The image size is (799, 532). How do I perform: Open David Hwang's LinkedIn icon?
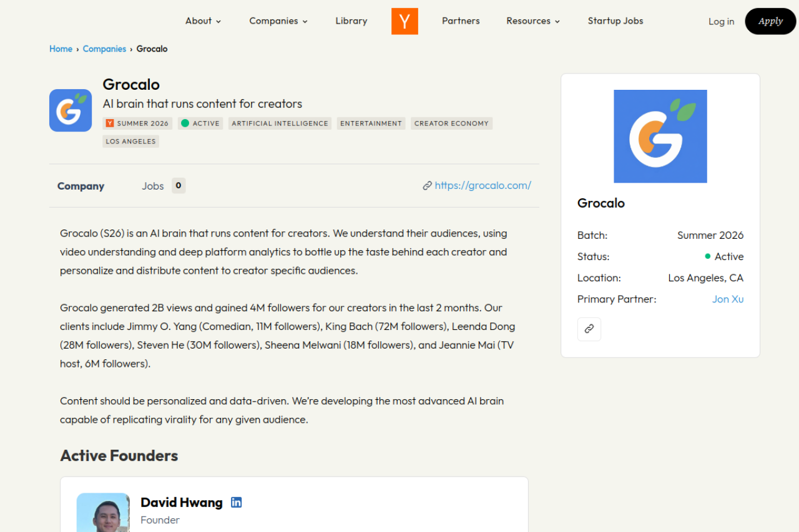tap(236, 502)
